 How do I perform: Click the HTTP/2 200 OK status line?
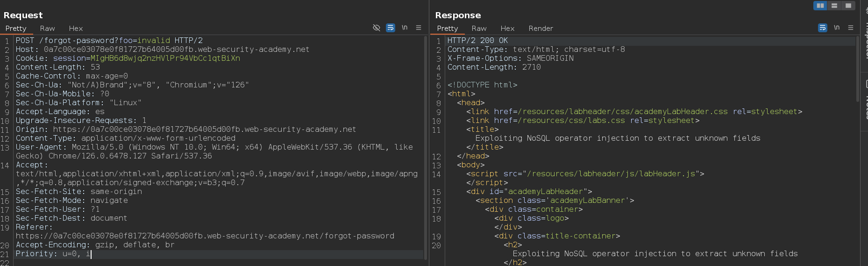click(477, 41)
